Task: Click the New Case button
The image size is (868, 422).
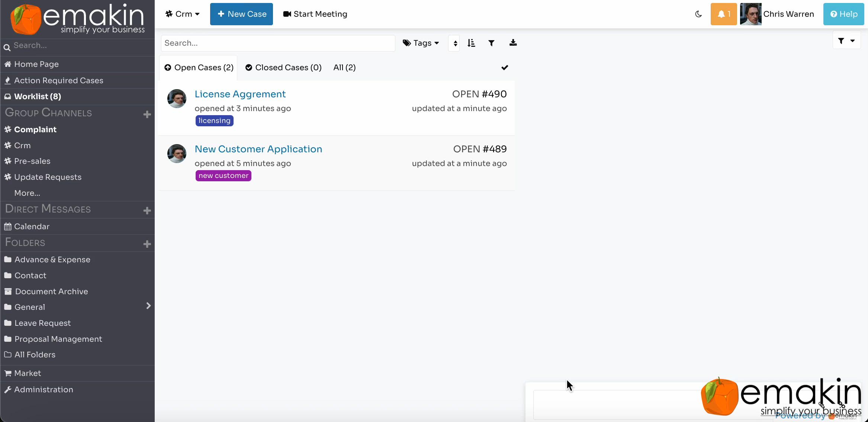Action: (x=241, y=14)
